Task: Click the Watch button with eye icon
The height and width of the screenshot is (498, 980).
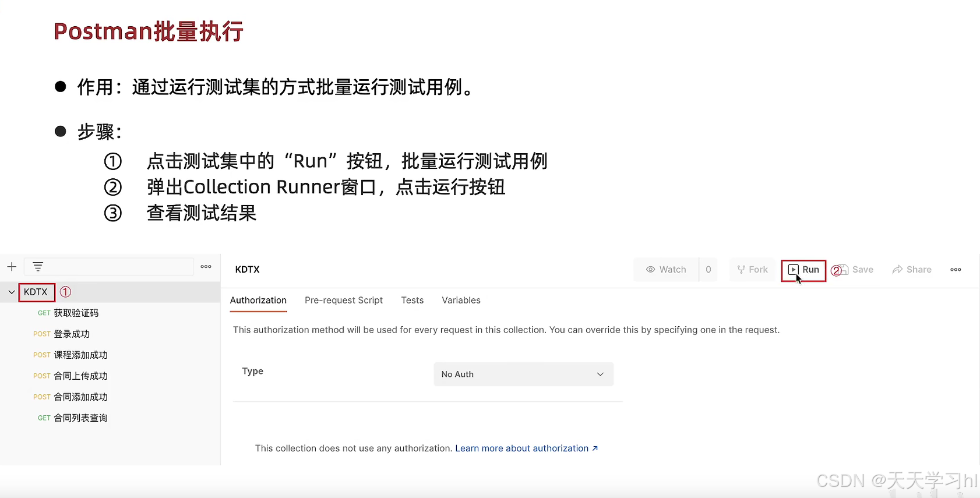Action: click(666, 270)
